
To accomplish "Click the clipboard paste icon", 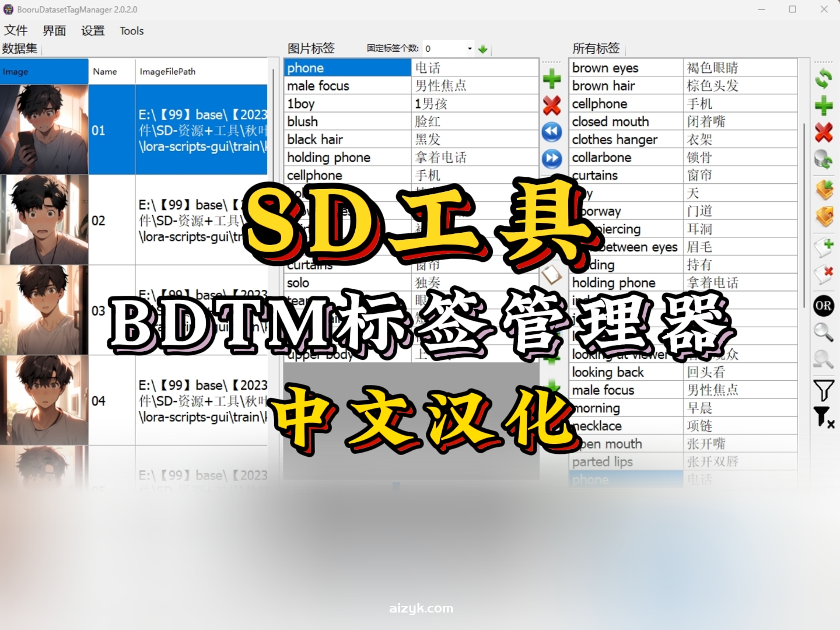I will coord(553,274).
